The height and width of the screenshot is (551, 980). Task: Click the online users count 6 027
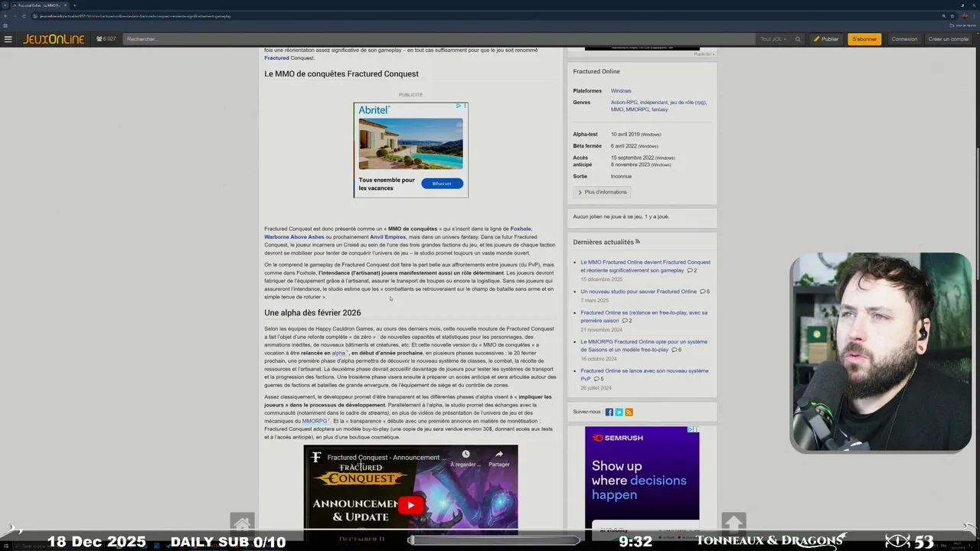[x=106, y=39]
